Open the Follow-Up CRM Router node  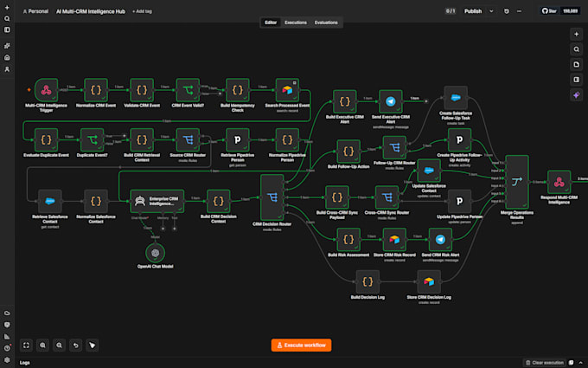pos(394,147)
